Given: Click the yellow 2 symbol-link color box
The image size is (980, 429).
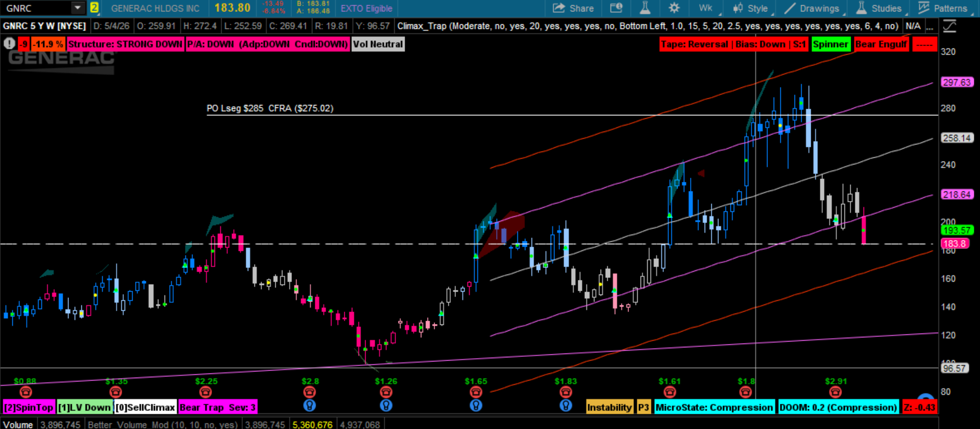Looking at the screenshot, I should coord(94,8).
